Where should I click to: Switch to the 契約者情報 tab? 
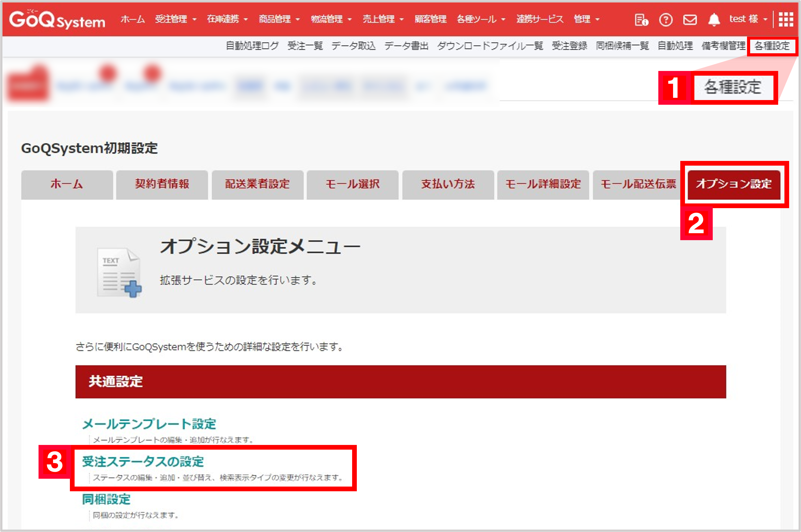[162, 185]
